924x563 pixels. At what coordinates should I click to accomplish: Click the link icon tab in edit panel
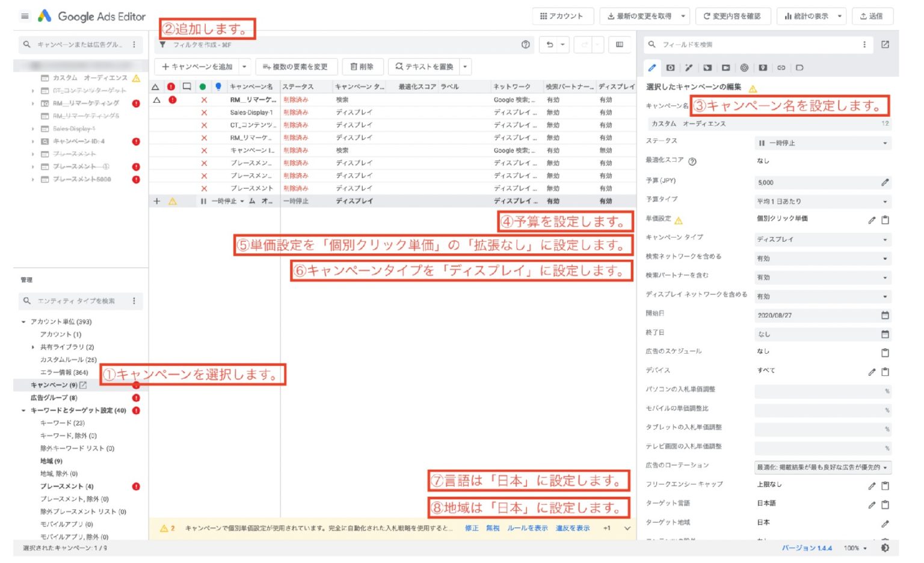[781, 68]
